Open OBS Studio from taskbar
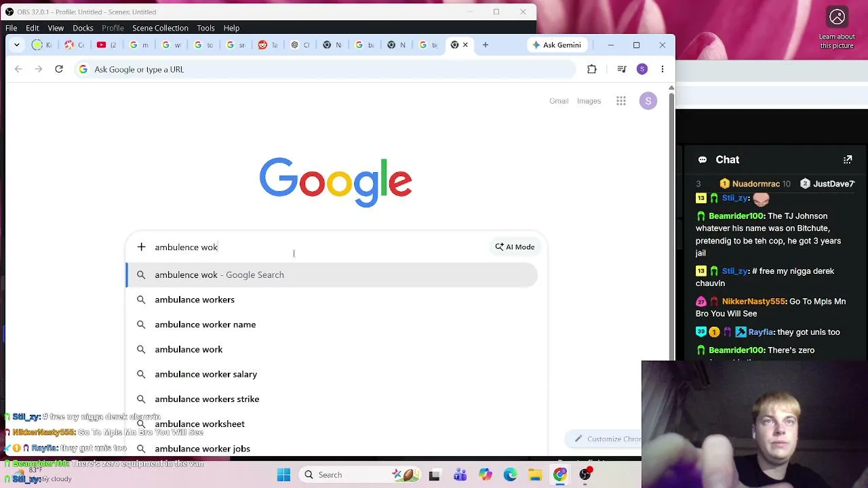This screenshot has width=868, height=488. 585,475
